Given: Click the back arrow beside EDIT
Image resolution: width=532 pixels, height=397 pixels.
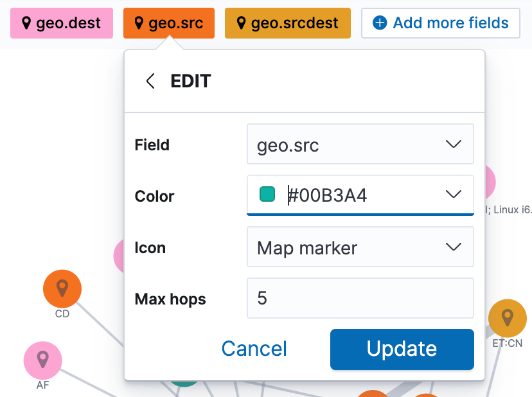Looking at the screenshot, I should [150, 81].
